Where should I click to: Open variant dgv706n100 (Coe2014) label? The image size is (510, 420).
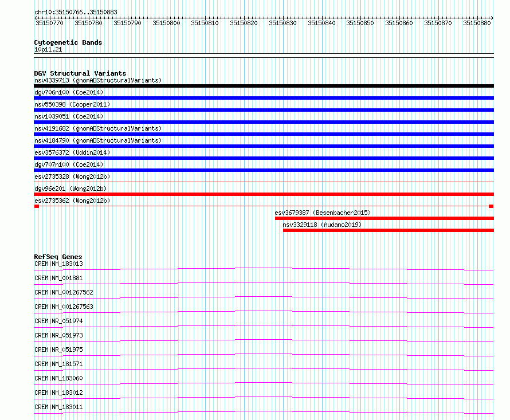(x=69, y=92)
